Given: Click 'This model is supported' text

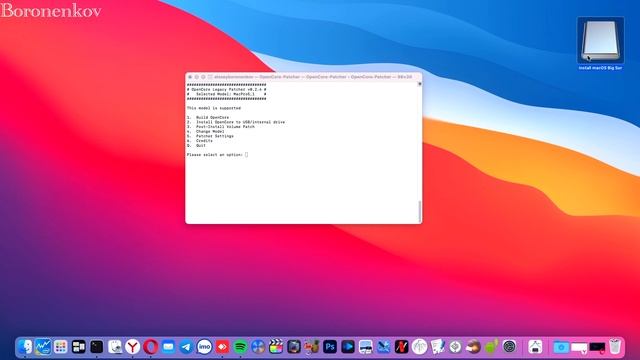Looking at the screenshot, I should pos(214,108).
